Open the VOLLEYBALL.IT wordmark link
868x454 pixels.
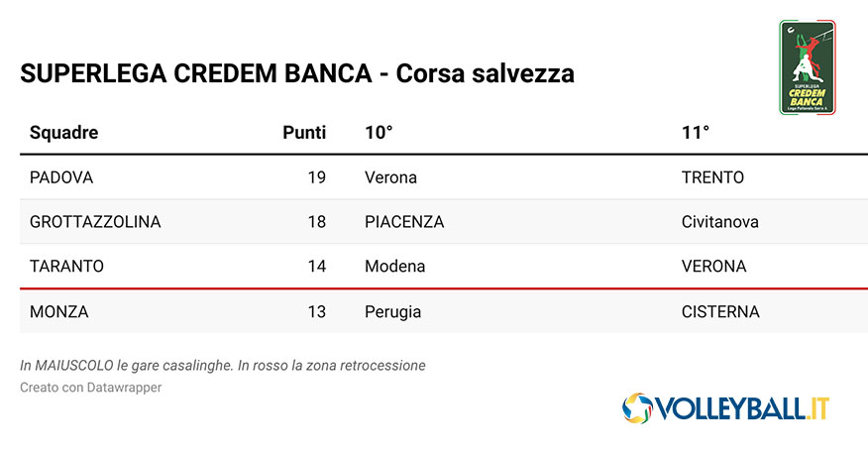(x=742, y=408)
